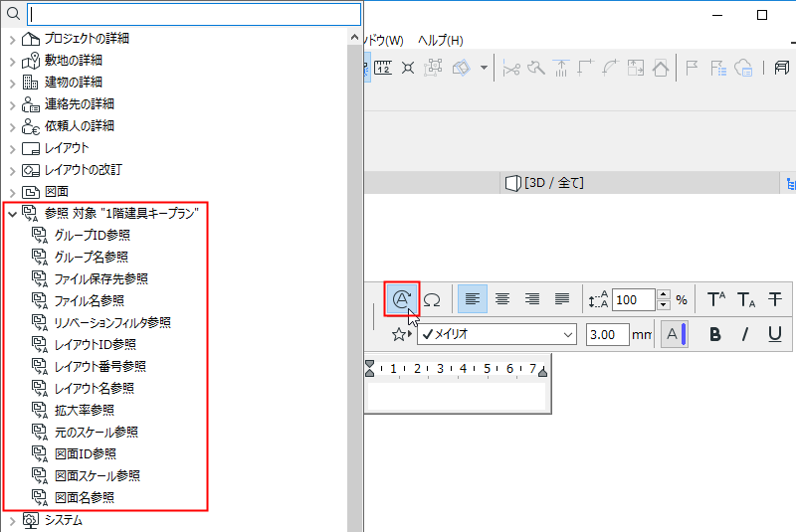Image resolution: width=796 pixels, height=532 pixels.
Task: Click inside the text editing box
Action: (457, 396)
